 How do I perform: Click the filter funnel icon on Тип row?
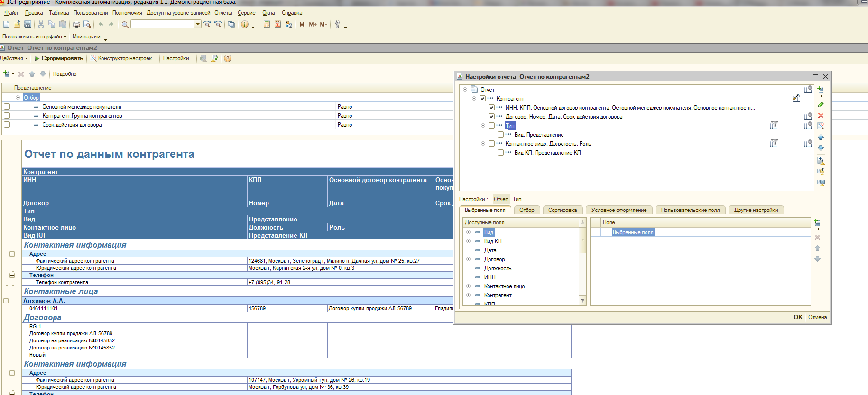pyautogui.click(x=774, y=126)
